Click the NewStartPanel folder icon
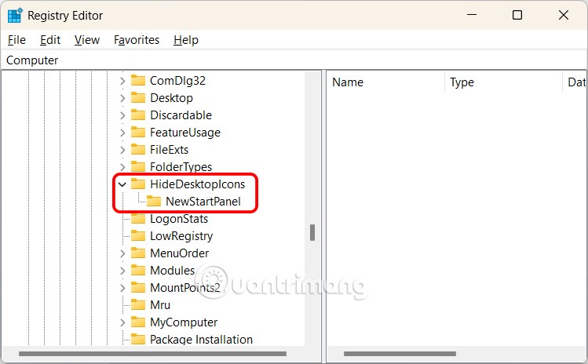The height and width of the screenshot is (364, 588). point(154,202)
